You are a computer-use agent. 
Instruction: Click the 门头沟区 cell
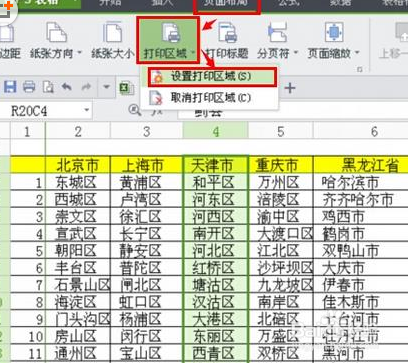[x=78, y=319]
